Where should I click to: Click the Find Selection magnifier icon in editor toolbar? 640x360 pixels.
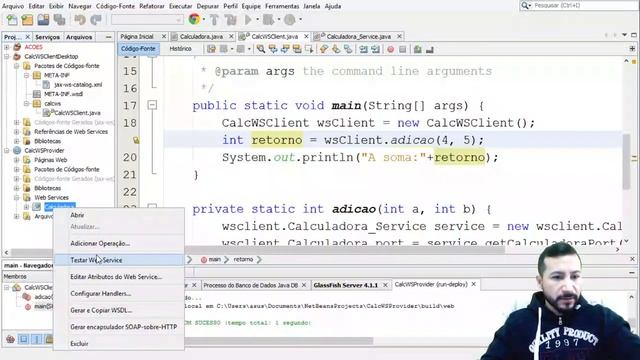point(260,49)
